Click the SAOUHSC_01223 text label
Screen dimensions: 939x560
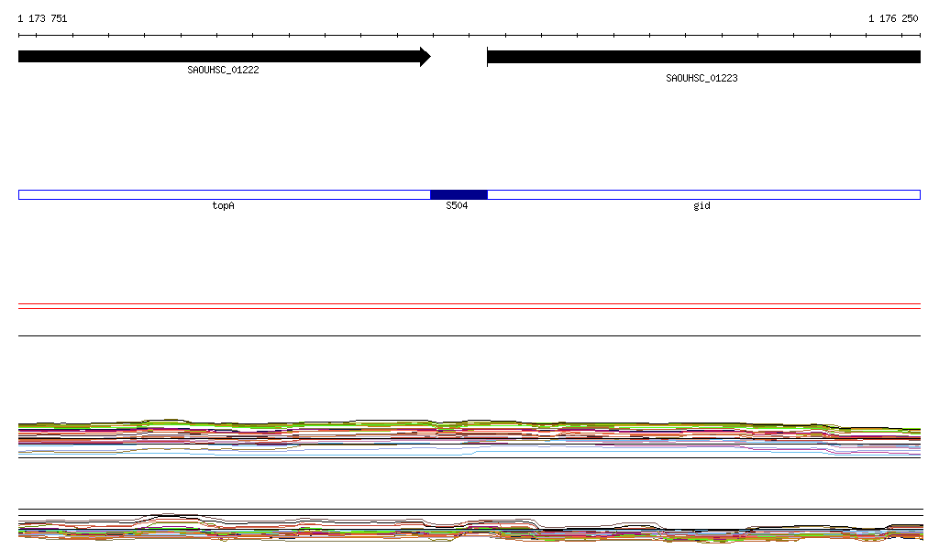click(x=701, y=78)
